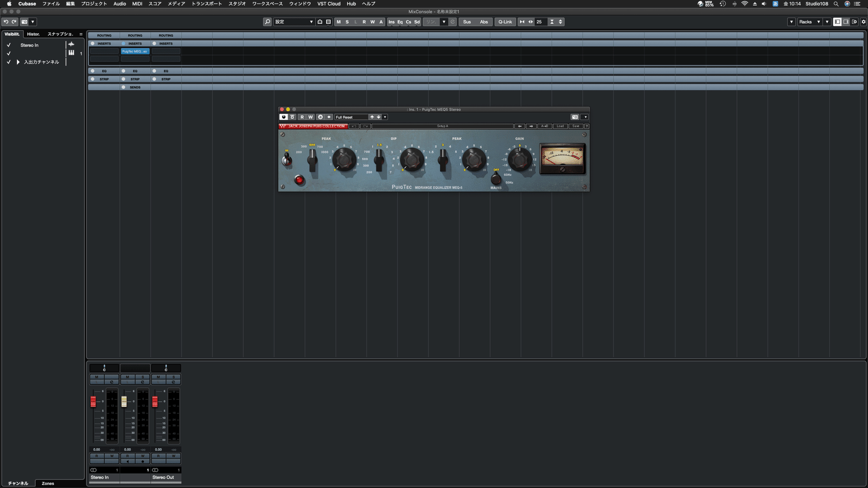Screen dimensions: 868x488
Task: Expand the 入出力チャンネル tree arrow
Action: click(18, 62)
